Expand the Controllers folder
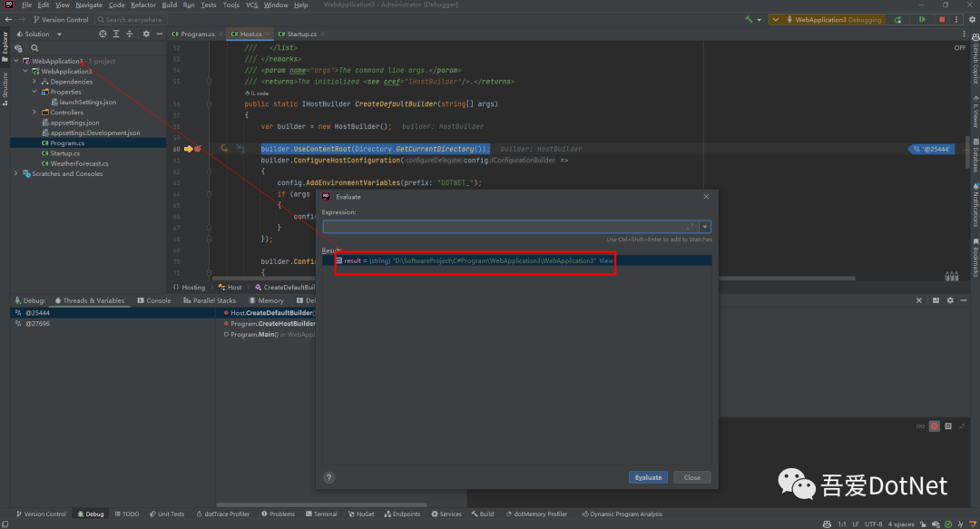The width and height of the screenshot is (980, 529). click(34, 113)
